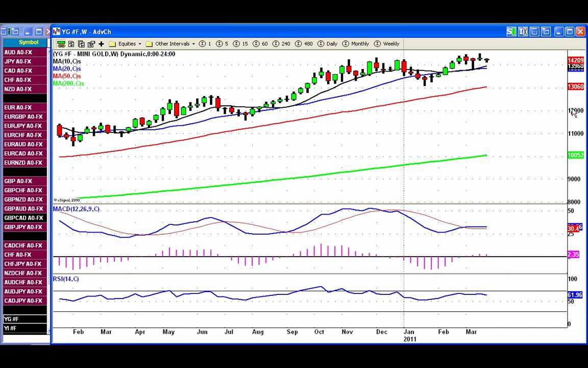Click the interval icon beside 480
This screenshot has height=368, width=588.
tap(299, 44)
